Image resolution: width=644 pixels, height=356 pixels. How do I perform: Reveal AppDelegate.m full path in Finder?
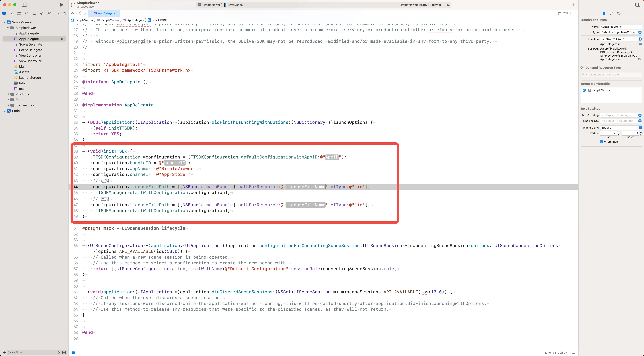pos(639,59)
